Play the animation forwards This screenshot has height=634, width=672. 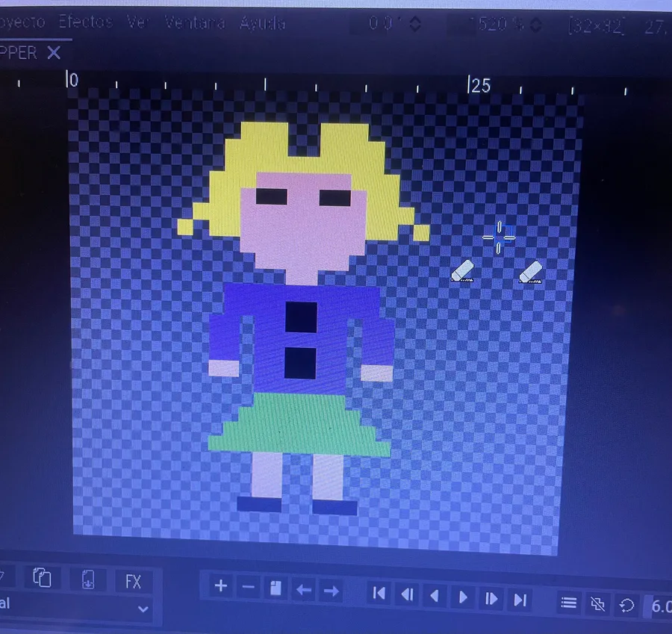point(463,597)
